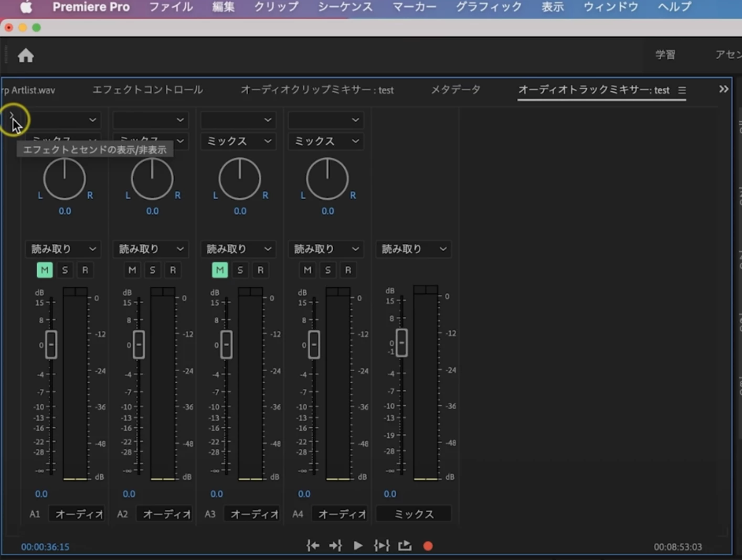Screen dimensions: 742x560
Task: Click A1 track name field オーディオ
Action: (76, 514)
